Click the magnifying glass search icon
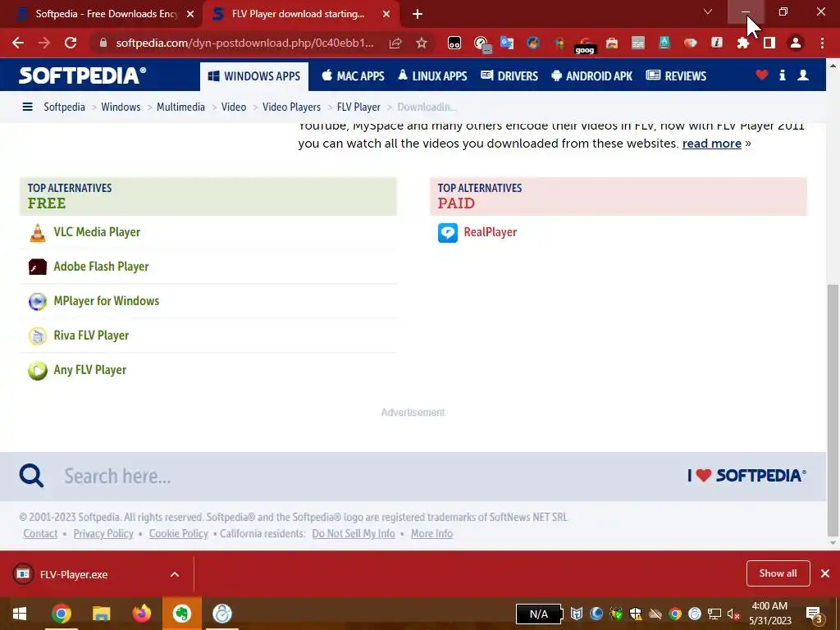 point(32,476)
